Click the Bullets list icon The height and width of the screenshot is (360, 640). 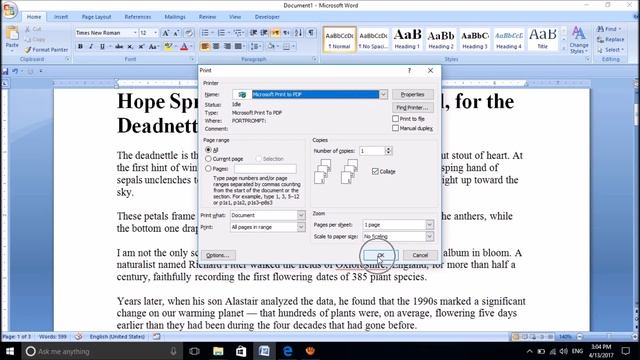pyautogui.click(x=205, y=33)
